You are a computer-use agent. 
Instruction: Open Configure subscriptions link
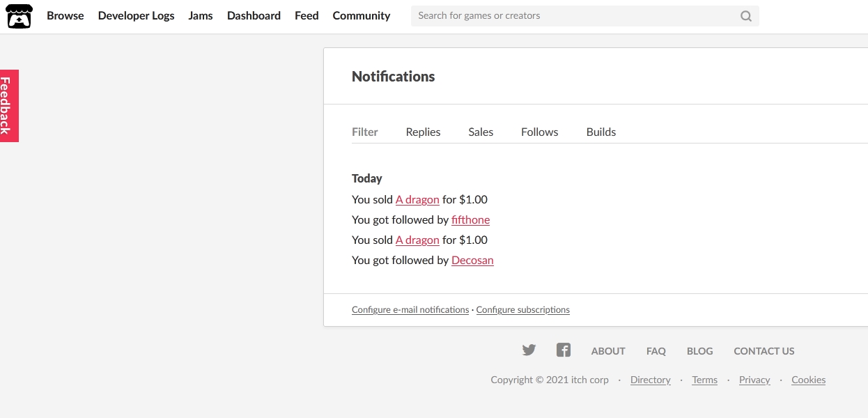click(523, 309)
